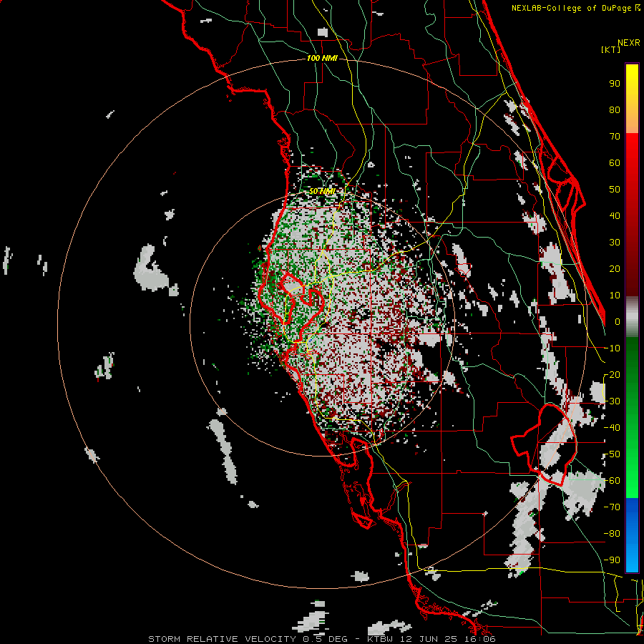Click the 100 NMI range ring label

[322, 58]
